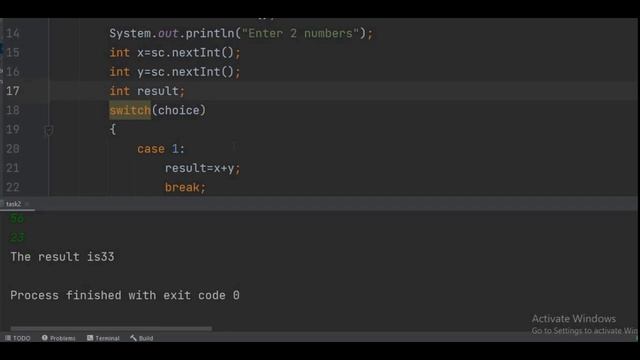Click "int result;" declaration line
Screen dimensions: 640x360
point(147,91)
